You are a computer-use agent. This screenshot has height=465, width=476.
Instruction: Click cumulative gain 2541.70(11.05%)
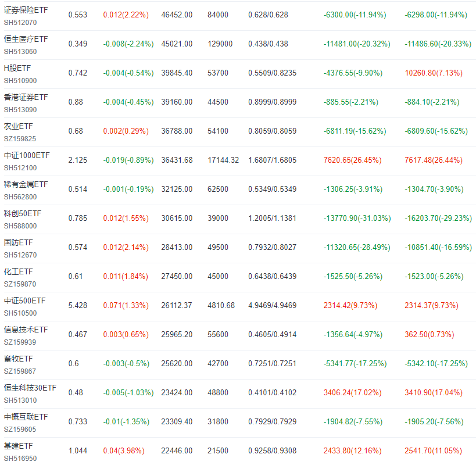pos(433,450)
